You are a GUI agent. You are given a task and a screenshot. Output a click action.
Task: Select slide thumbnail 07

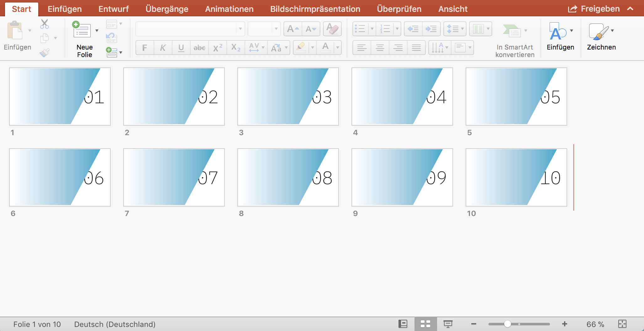tap(174, 177)
